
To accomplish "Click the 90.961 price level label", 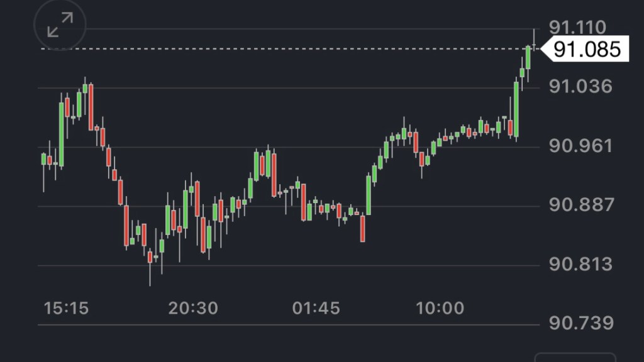I will 580,146.
